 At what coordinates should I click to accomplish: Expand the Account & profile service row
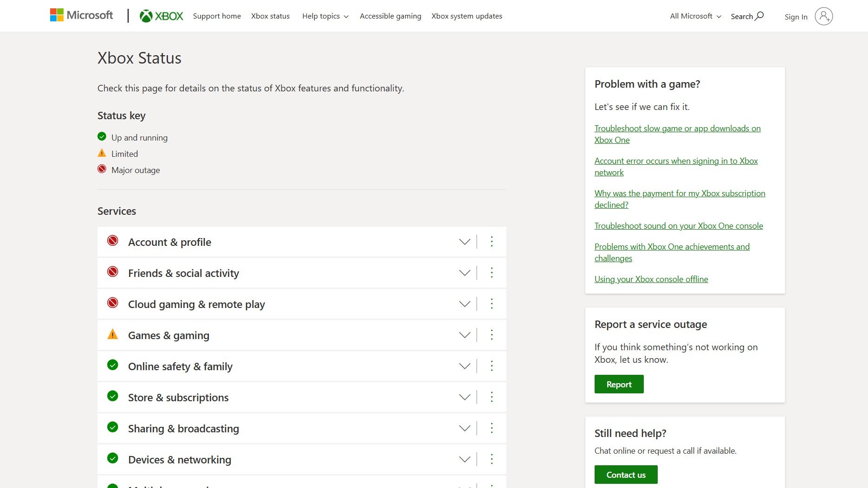[x=464, y=242]
